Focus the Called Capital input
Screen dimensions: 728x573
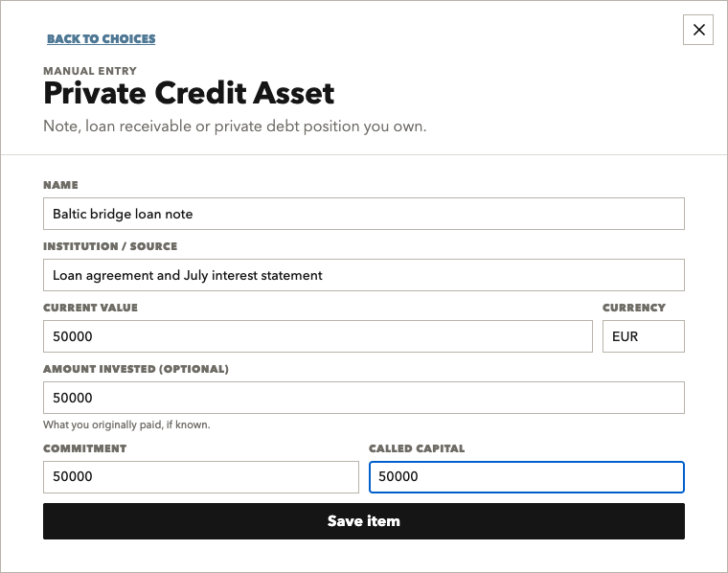coord(527,477)
